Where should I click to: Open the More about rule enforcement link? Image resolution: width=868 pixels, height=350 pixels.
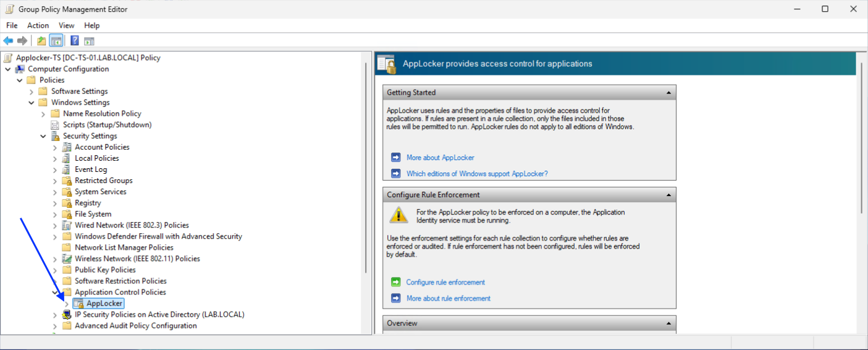pyautogui.click(x=448, y=298)
